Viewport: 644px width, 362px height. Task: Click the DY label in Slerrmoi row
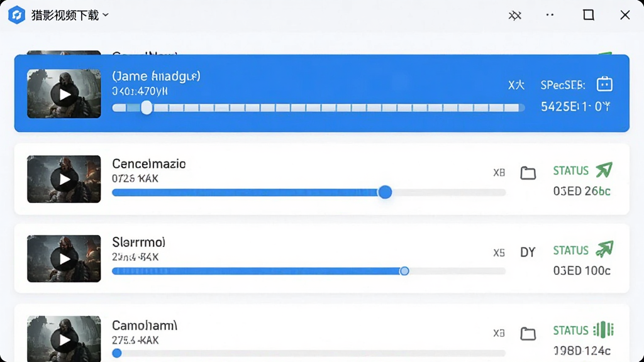528,252
